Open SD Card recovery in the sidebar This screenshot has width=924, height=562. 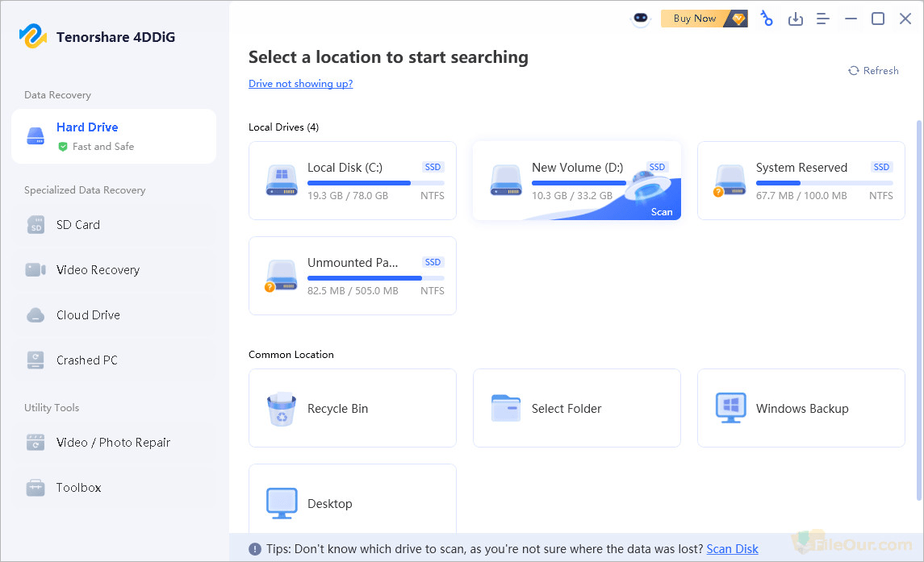pos(114,224)
